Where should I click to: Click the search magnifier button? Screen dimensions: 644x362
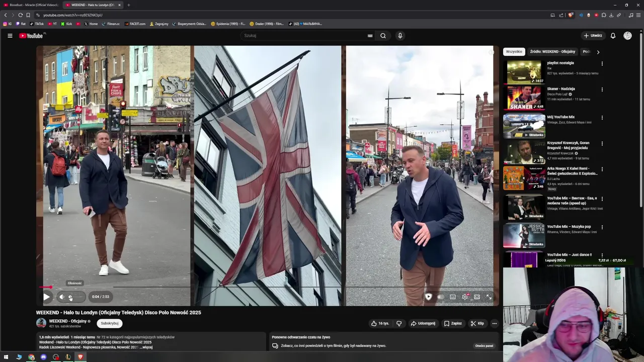[383, 36]
